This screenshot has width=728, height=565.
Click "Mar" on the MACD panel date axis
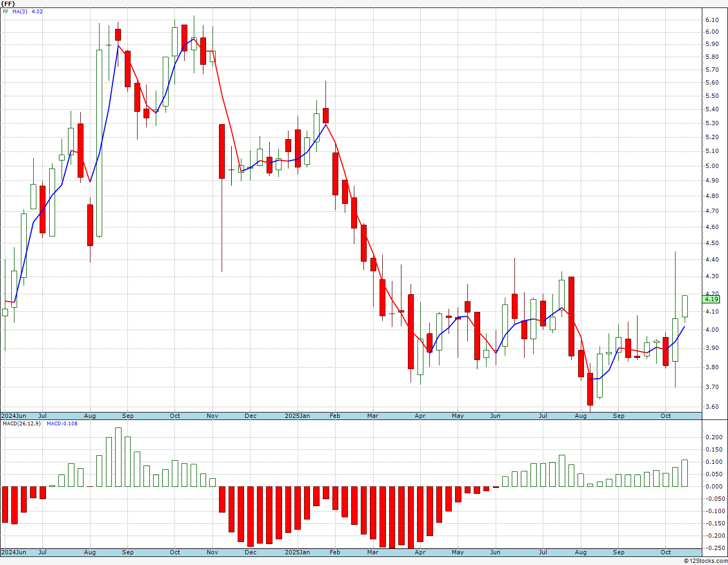click(373, 552)
